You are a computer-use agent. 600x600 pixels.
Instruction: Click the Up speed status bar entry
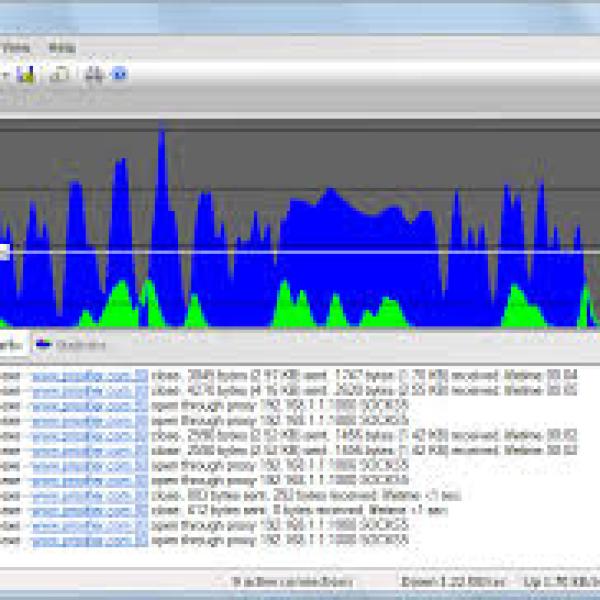click(x=561, y=582)
